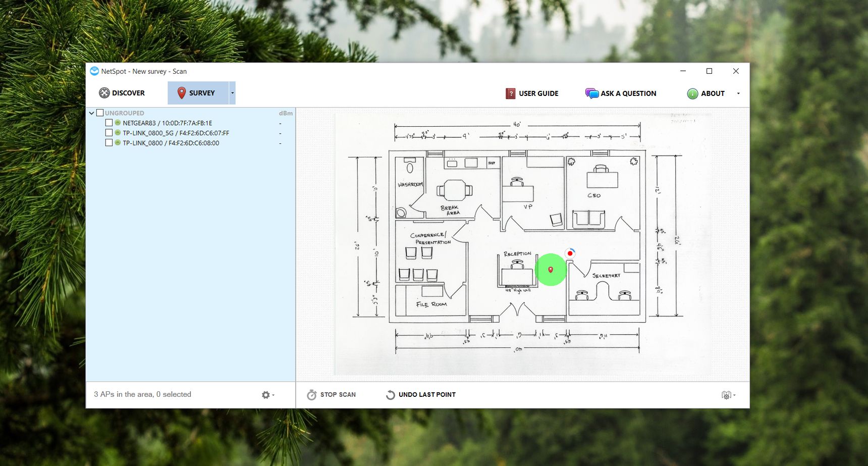
Task: Open the User Guide
Action: click(532, 93)
